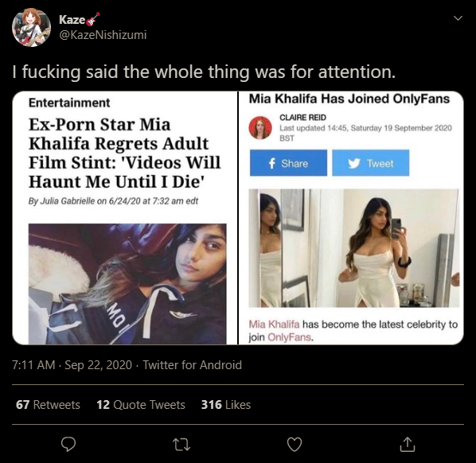Expand tweet options chevron menu
This screenshot has height=463, width=476.
click(458, 18)
